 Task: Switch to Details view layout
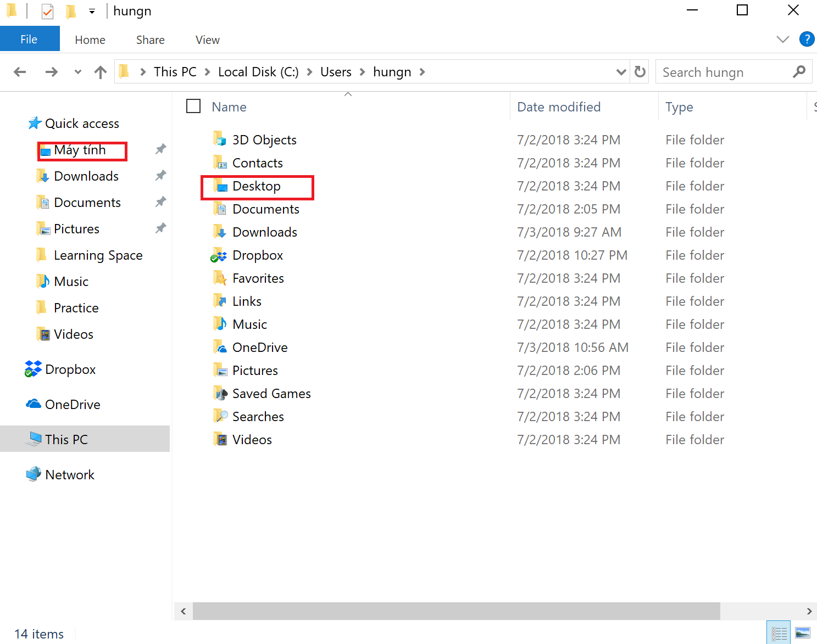coord(779,633)
